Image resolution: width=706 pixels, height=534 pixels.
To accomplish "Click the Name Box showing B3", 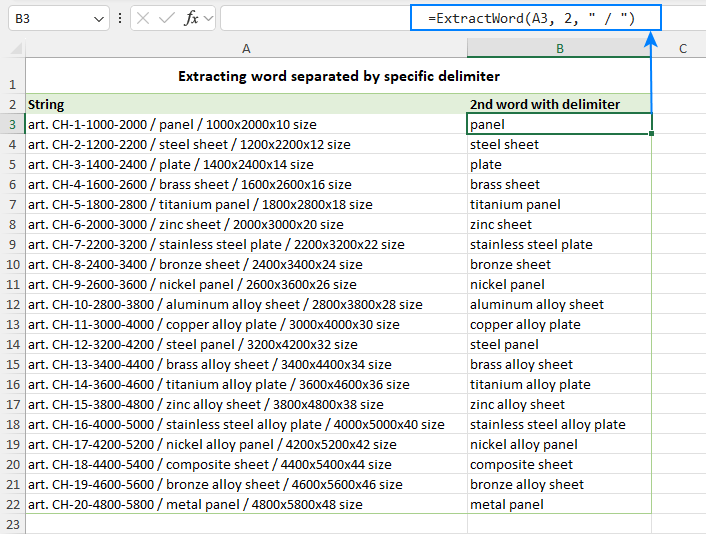I will pyautogui.click(x=59, y=18).
